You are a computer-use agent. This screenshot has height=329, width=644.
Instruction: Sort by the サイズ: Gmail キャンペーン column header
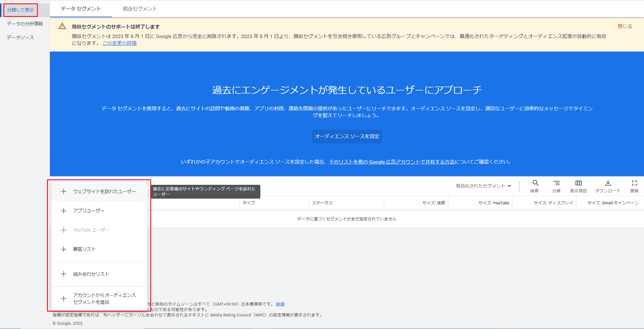click(x=613, y=203)
